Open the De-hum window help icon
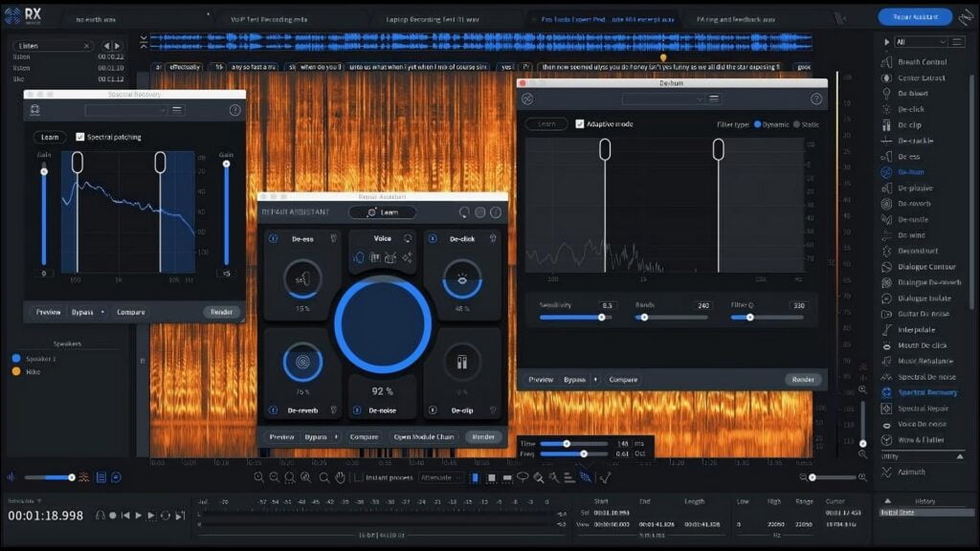The height and width of the screenshot is (551, 980). 816,99
